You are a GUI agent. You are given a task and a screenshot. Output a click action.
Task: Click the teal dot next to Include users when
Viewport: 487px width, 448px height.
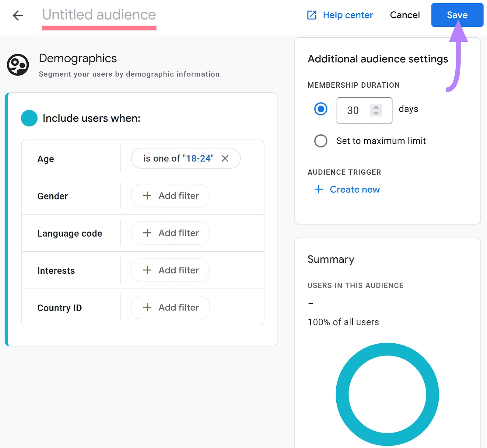[x=29, y=118]
